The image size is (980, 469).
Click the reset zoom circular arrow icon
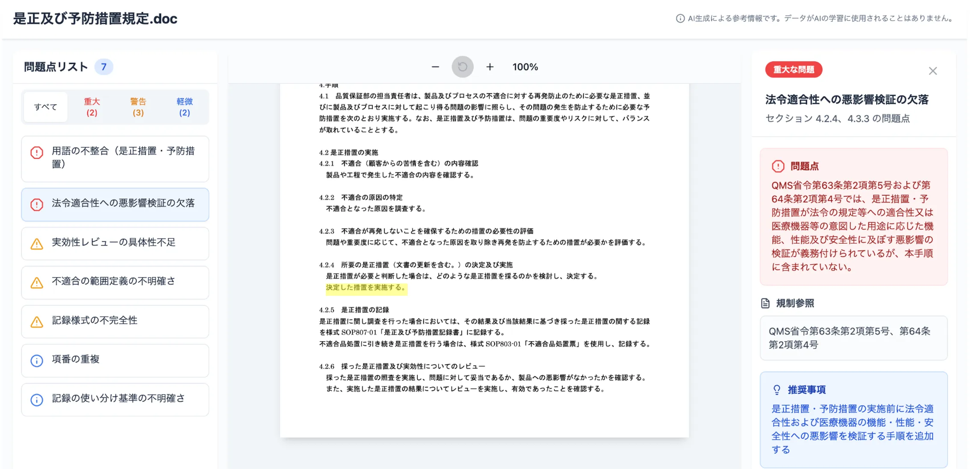click(x=463, y=67)
